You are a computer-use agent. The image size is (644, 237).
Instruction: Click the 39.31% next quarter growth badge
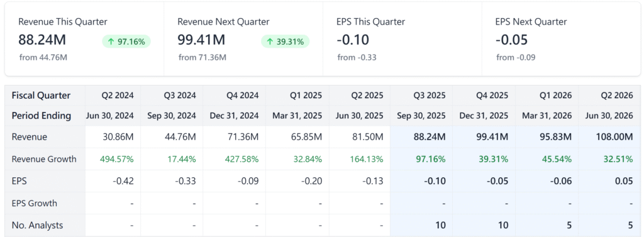point(285,41)
